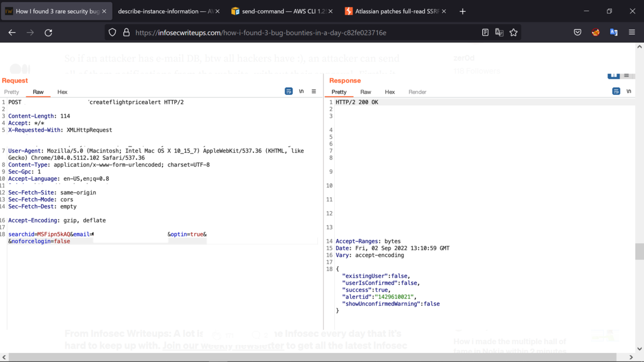Switch to Atlassian patches full-read SSRF tab
The image size is (644, 362).
[x=394, y=11]
